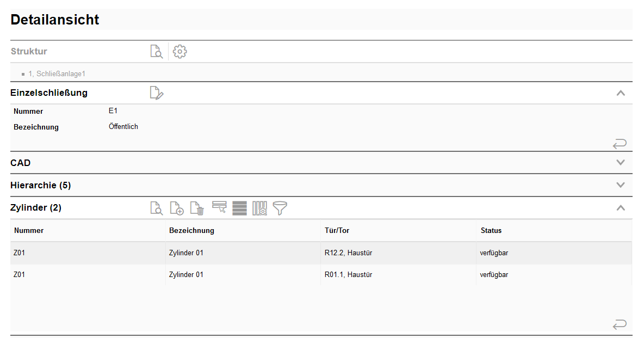Click return arrow in Einzelschließung panel
Viewport: 644px width, 338px height.
(620, 144)
